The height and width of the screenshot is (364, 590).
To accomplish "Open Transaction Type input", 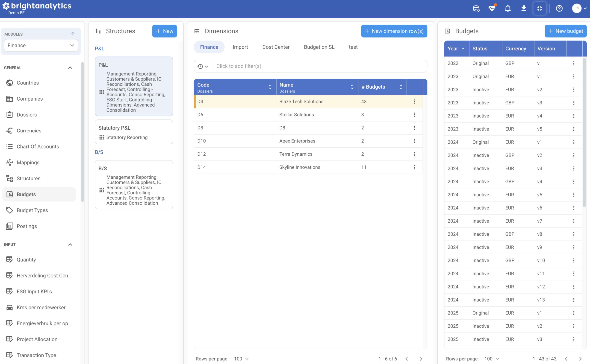I will pos(39,355).
